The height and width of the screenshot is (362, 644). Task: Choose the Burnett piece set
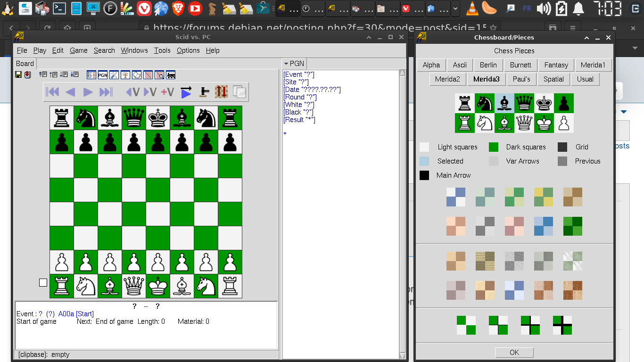(x=520, y=65)
